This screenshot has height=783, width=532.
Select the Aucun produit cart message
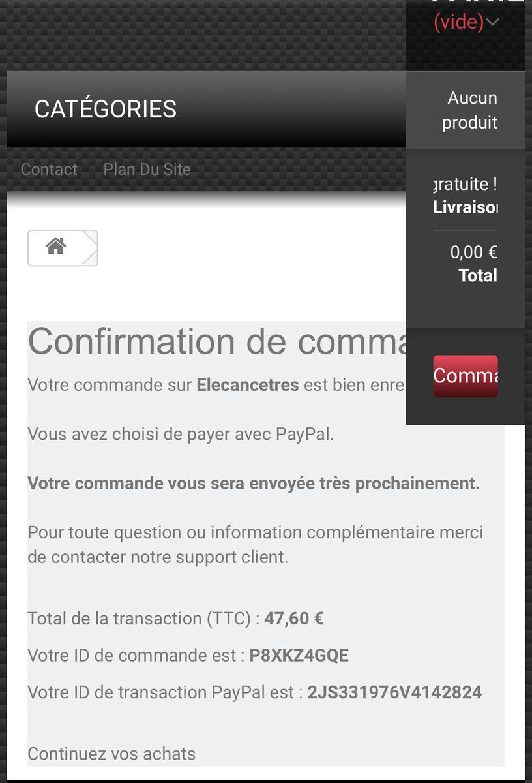[470, 110]
